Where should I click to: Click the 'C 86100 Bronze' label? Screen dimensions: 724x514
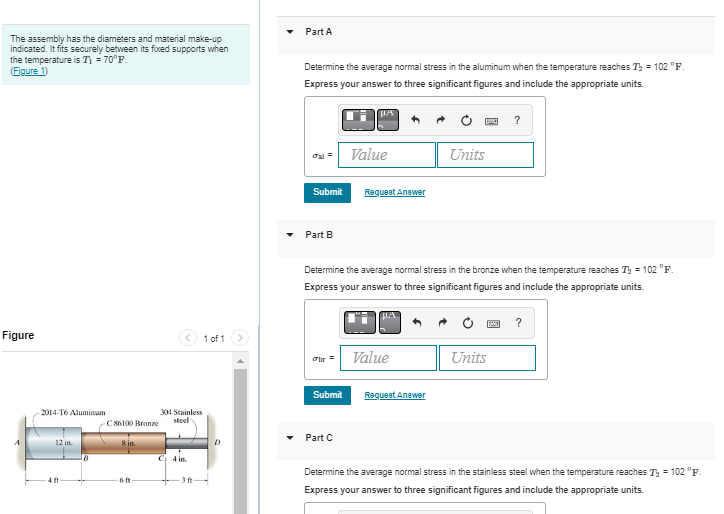[133, 423]
